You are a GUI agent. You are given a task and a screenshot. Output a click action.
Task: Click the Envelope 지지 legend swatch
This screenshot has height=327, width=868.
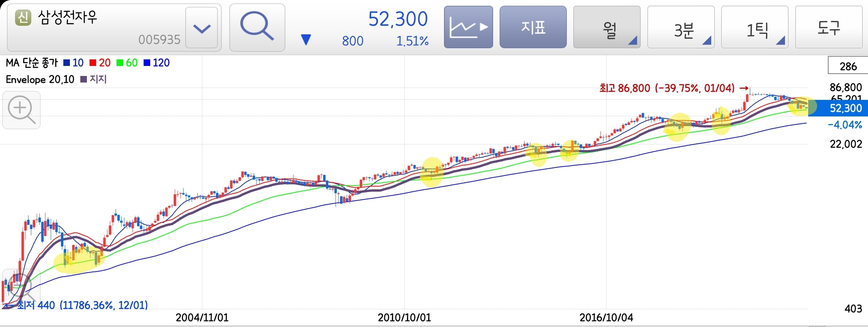tap(83, 79)
